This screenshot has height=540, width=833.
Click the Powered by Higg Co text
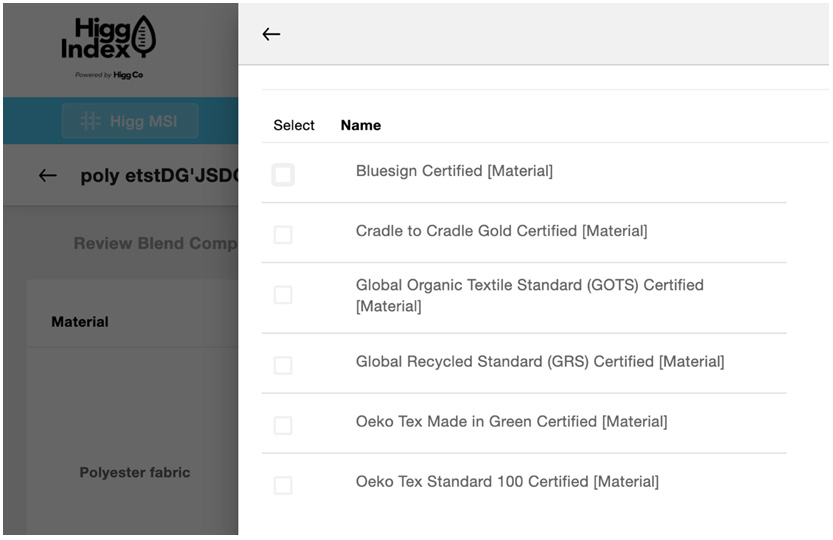[109, 75]
